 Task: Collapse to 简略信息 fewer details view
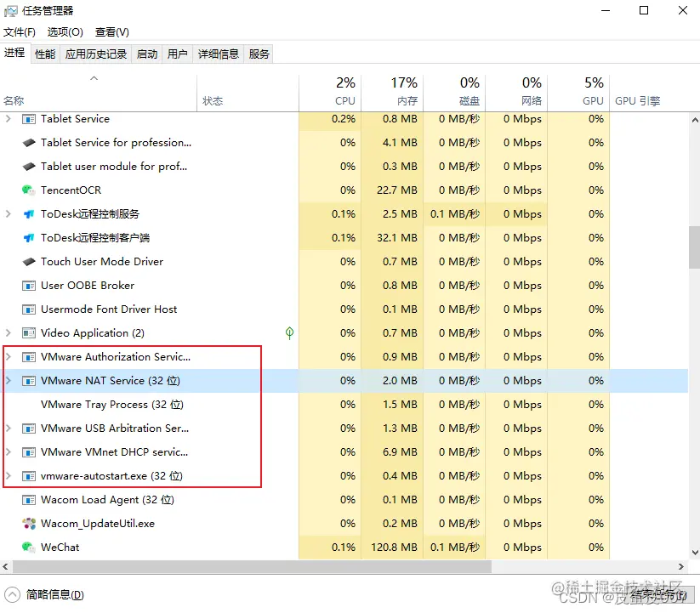[44, 594]
